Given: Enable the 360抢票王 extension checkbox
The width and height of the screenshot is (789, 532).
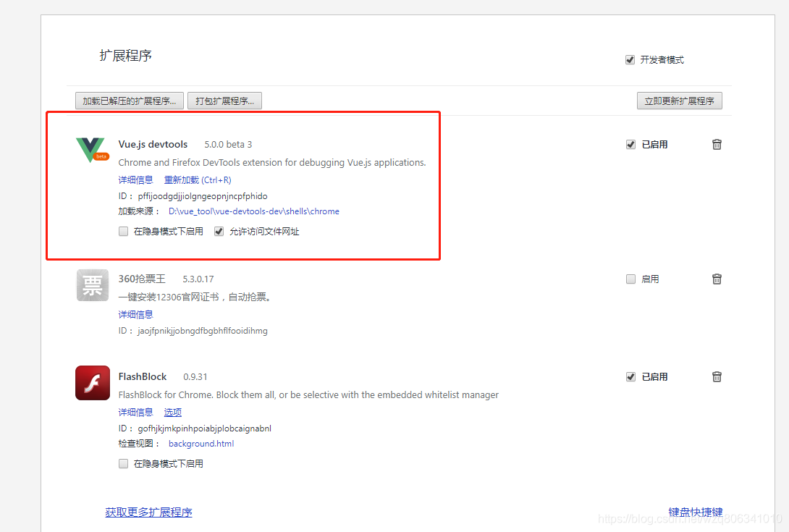Looking at the screenshot, I should (630, 279).
